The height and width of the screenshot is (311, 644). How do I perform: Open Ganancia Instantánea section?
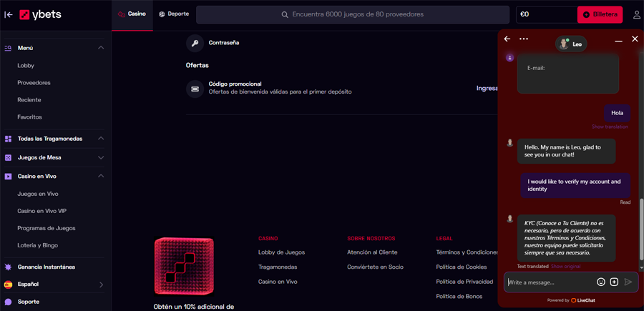coord(47,267)
